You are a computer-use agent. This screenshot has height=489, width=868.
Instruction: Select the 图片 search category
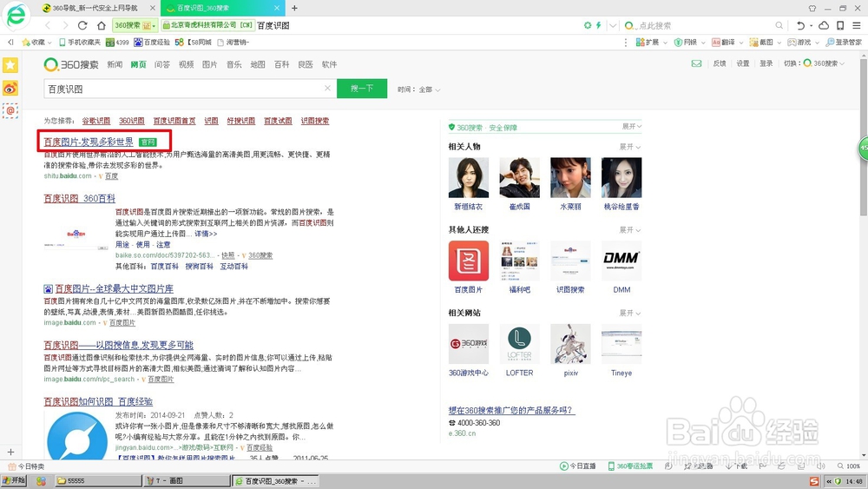(x=210, y=64)
